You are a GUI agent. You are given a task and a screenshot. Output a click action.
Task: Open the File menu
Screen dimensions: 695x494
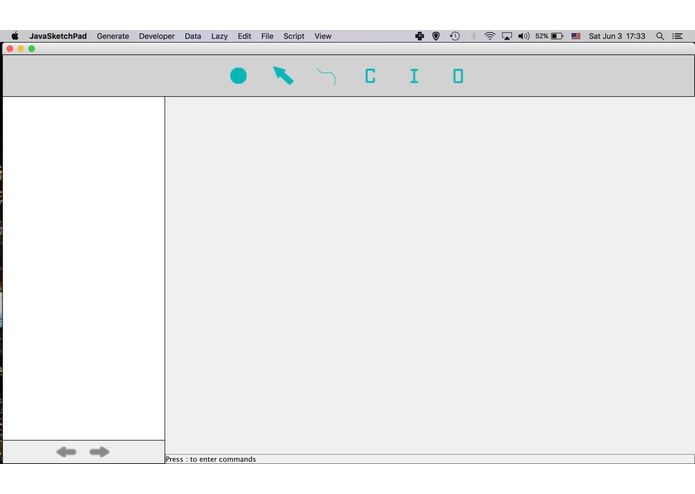pyautogui.click(x=267, y=36)
